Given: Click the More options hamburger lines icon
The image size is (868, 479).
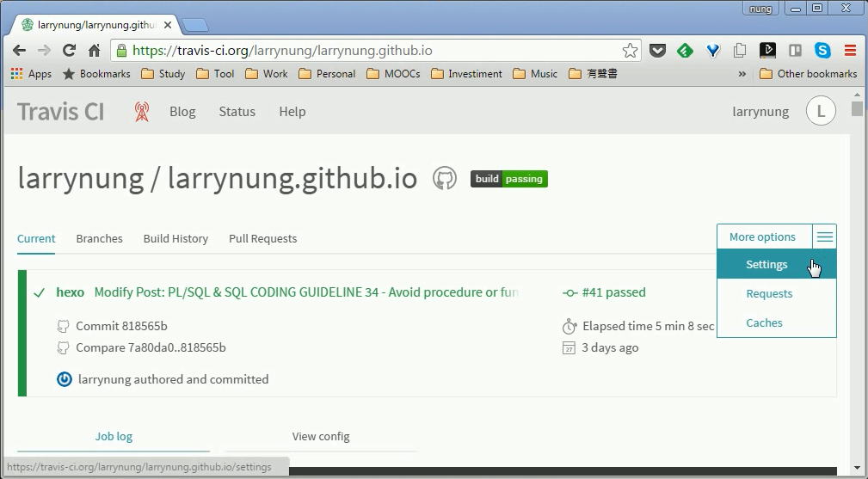Looking at the screenshot, I should (x=824, y=237).
